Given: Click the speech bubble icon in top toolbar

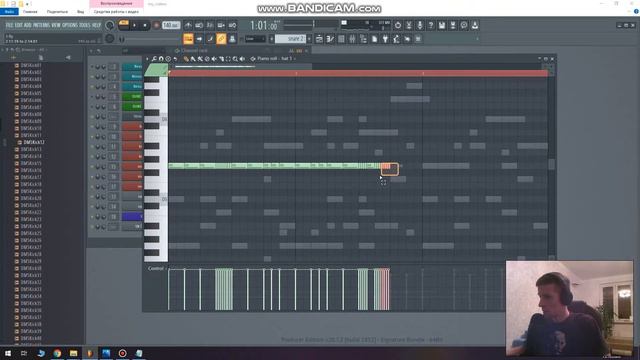Looking at the screenshot, I should (464, 25).
